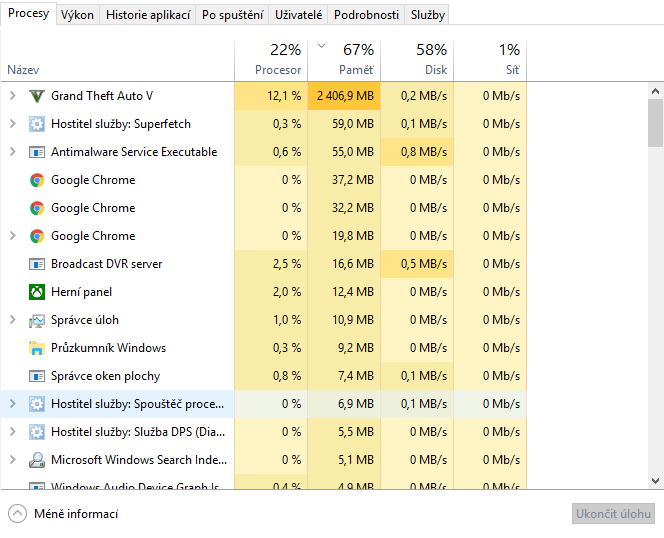
Task: Click the Grand Theft Auto V icon
Action: [37, 96]
